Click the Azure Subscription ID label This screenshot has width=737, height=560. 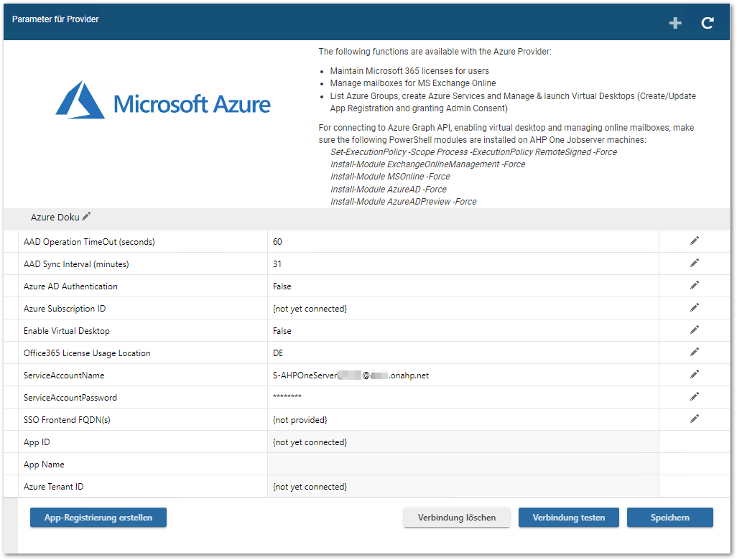[x=65, y=309]
